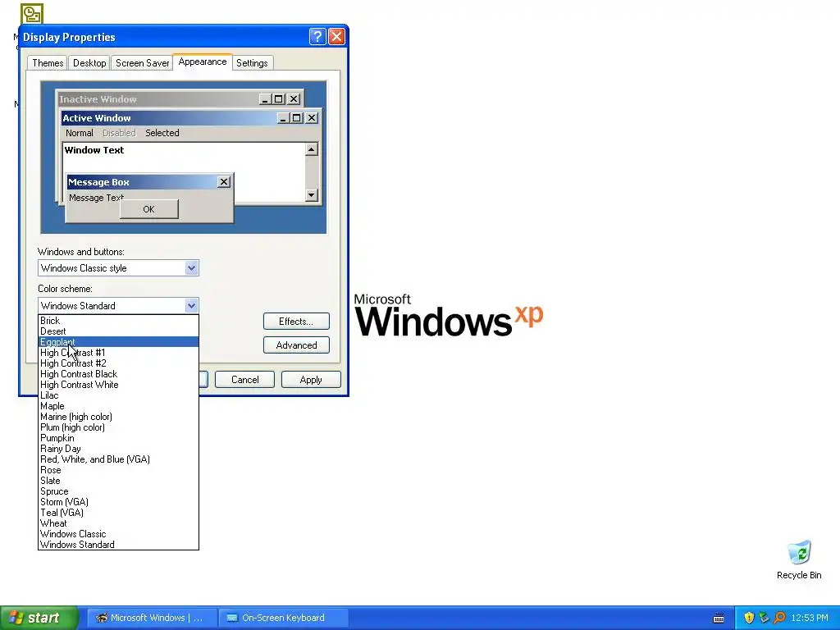Open the Start menu
Viewport: 840px width, 630px height.
tap(39, 618)
